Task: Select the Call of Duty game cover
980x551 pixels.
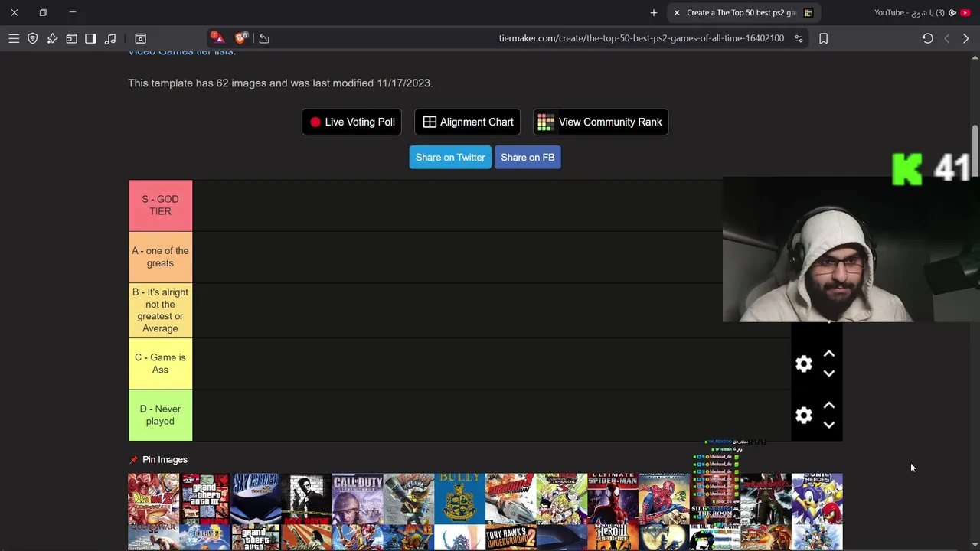Action: point(358,498)
